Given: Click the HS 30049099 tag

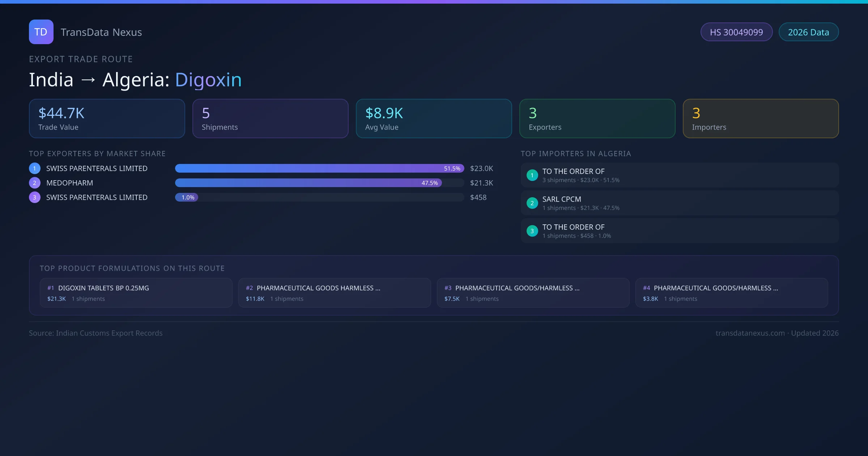Looking at the screenshot, I should click(x=736, y=32).
